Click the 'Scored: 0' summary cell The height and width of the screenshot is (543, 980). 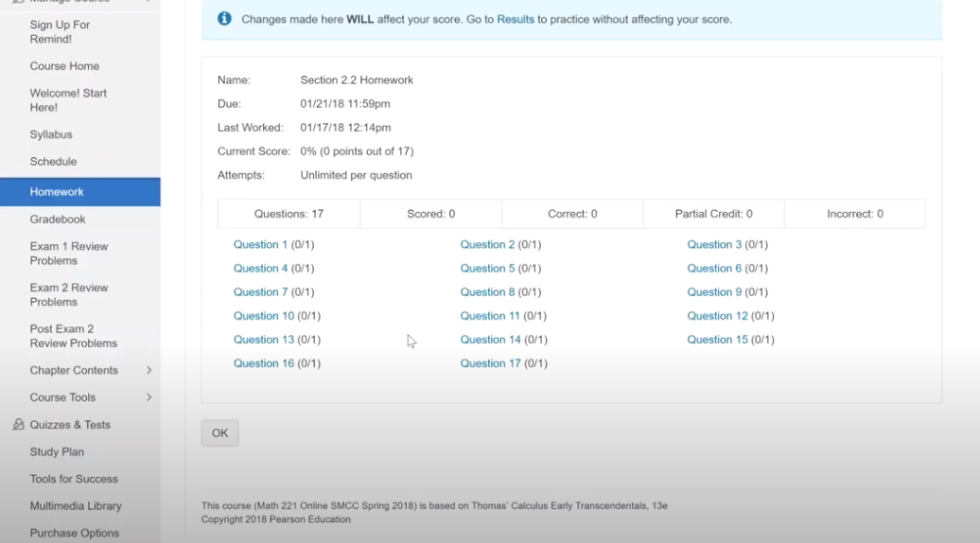[x=430, y=214]
